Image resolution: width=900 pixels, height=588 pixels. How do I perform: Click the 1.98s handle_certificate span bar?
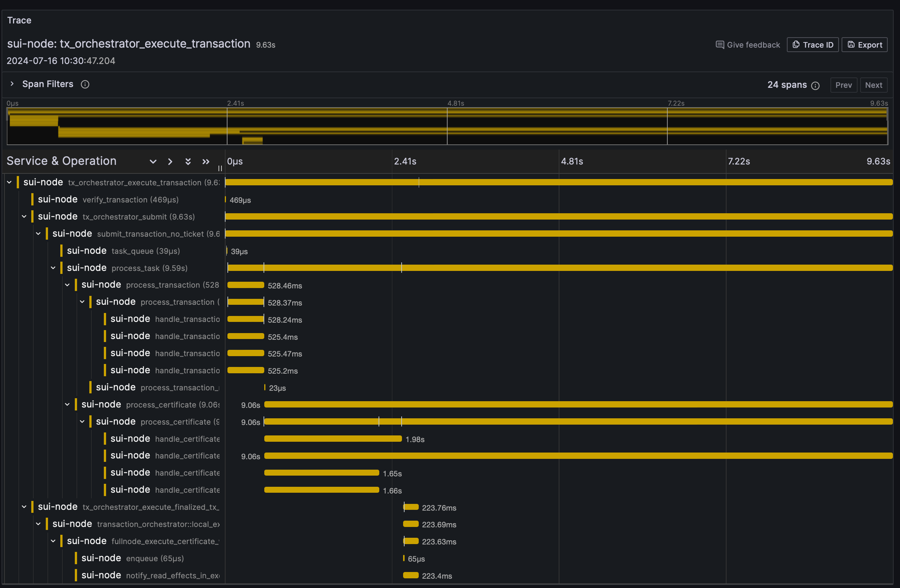coord(333,439)
